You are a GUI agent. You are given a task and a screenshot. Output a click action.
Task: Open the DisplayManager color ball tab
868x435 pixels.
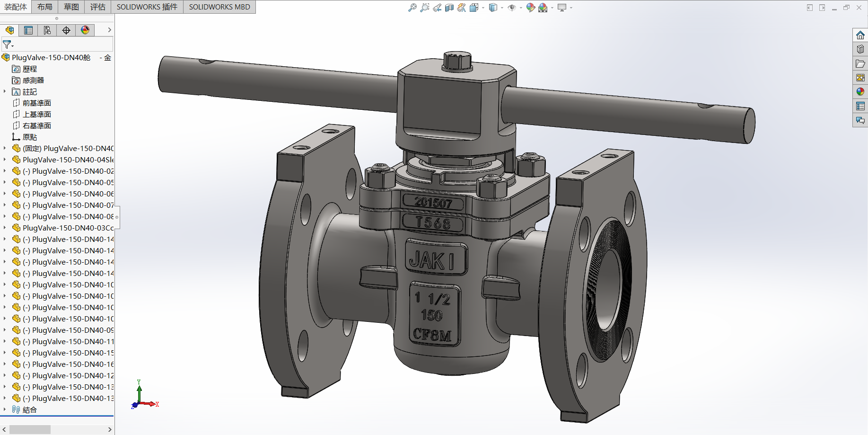[85, 30]
